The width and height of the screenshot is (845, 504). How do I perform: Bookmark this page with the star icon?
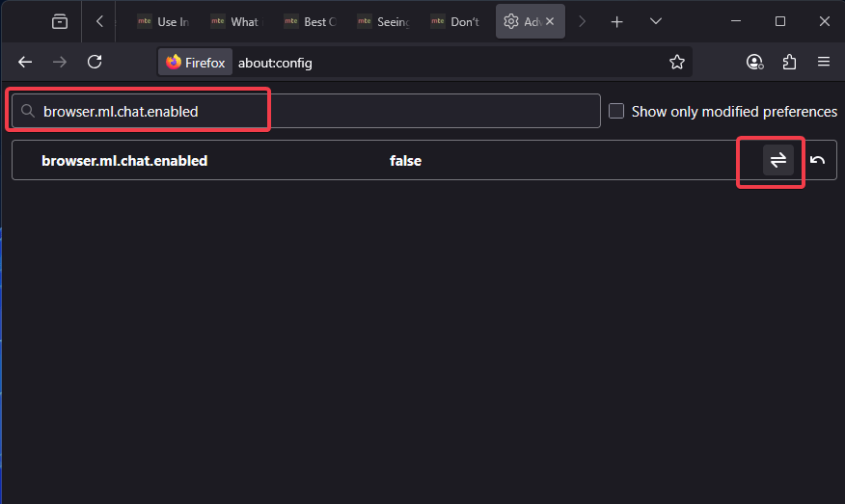pyautogui.click(x=677, y=62)
